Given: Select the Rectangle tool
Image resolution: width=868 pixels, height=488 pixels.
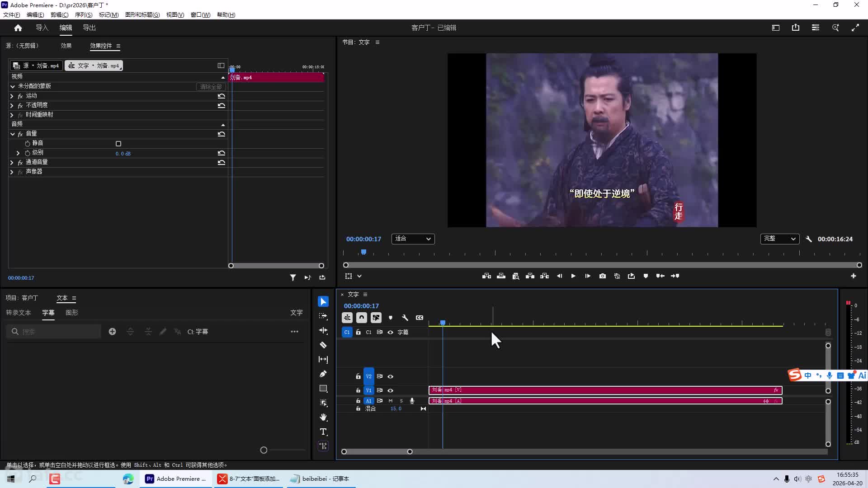Looking at the screenshot, I should point(323,388).
